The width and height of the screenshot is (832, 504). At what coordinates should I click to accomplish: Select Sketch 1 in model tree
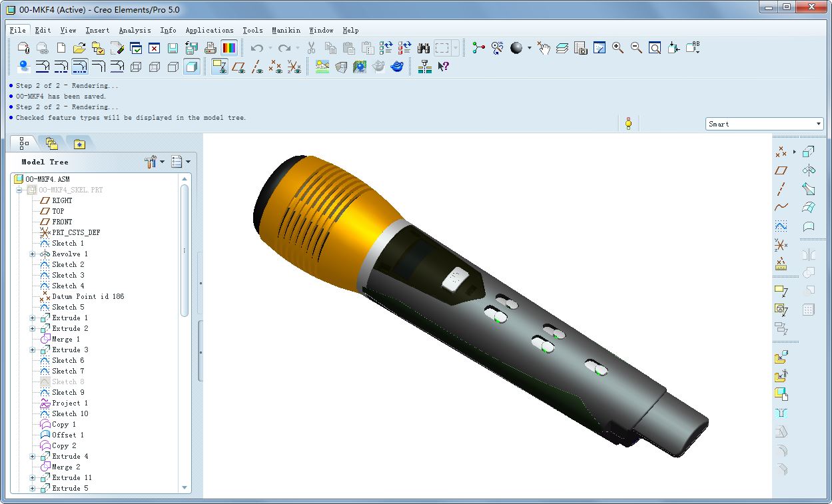(x=68, y=243)
